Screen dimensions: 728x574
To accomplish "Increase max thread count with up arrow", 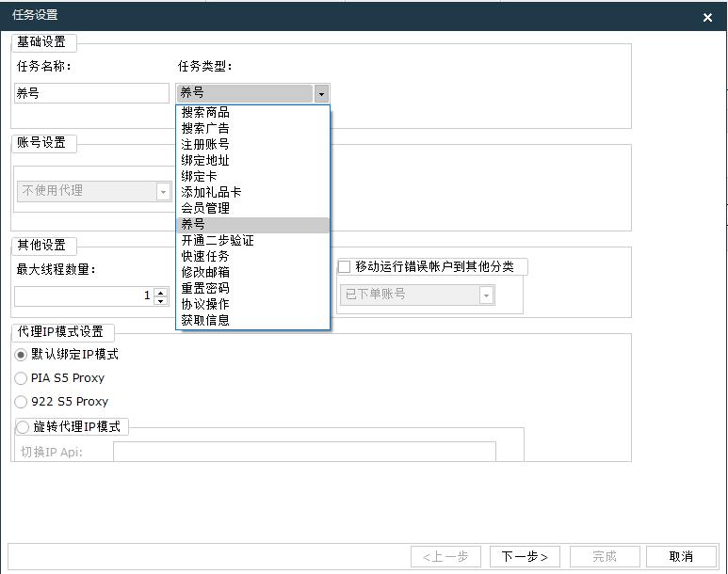I will pyautogui.click(x=161, y=293).
